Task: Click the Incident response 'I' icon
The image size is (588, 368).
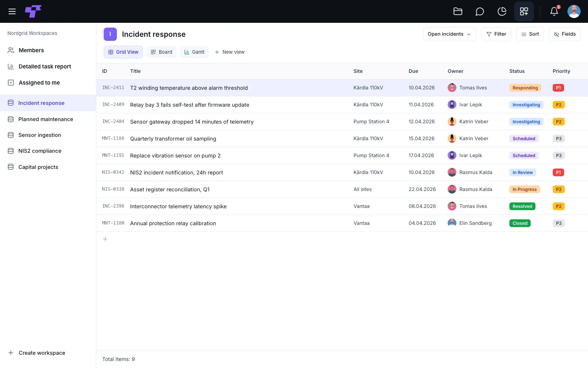Action: [110, 34]
